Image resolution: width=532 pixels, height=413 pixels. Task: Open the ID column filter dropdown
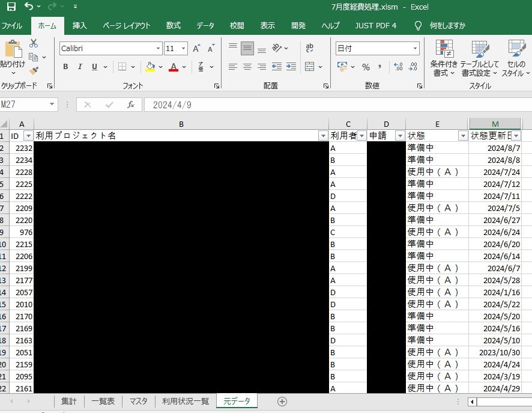pyautogui.click(x=28, y=136)
